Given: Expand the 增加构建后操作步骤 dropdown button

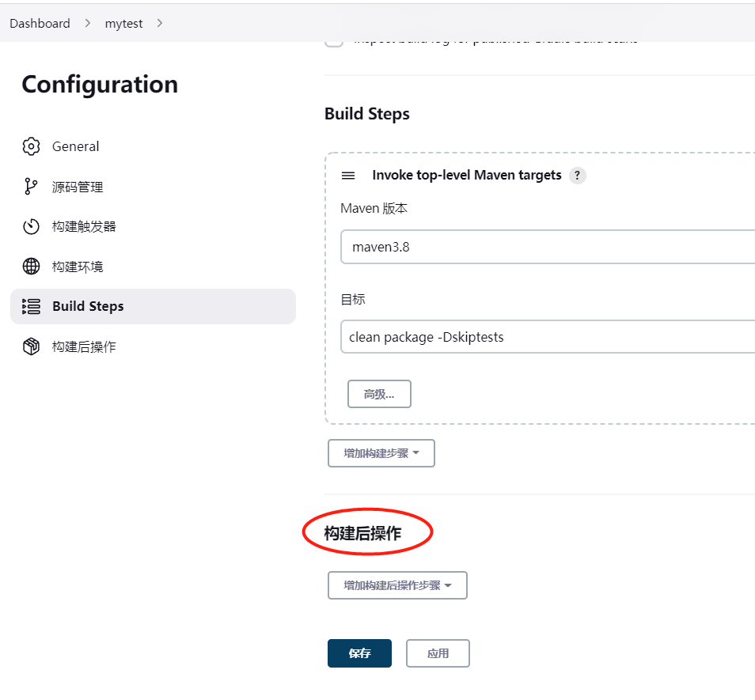Looking at the screenshot, I should point(397,585).
